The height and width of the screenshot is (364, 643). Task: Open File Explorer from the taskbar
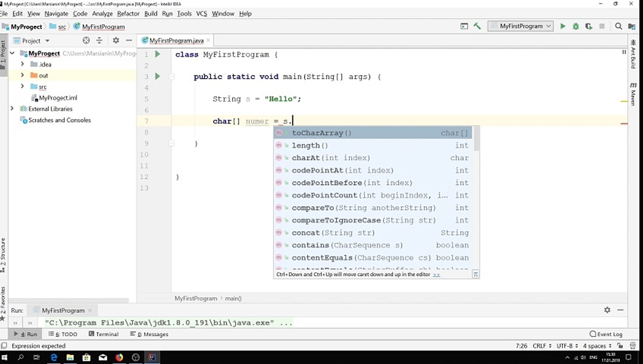tap(70, 357)
